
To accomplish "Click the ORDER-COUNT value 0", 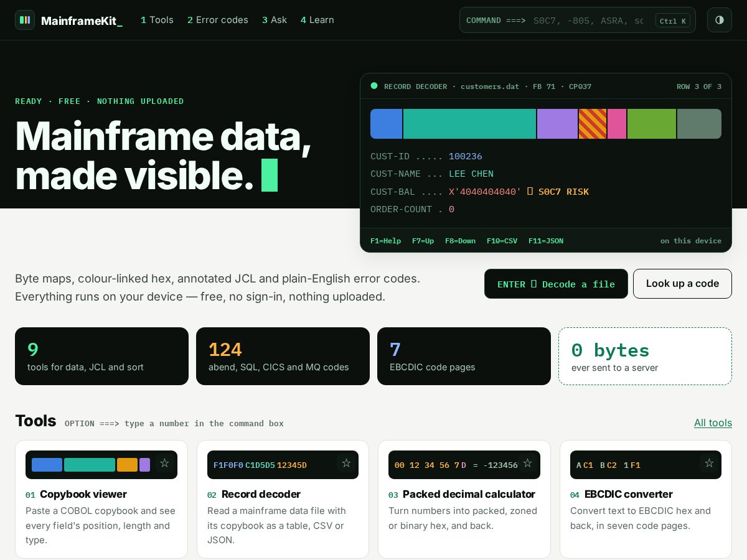I will [451, 210].
